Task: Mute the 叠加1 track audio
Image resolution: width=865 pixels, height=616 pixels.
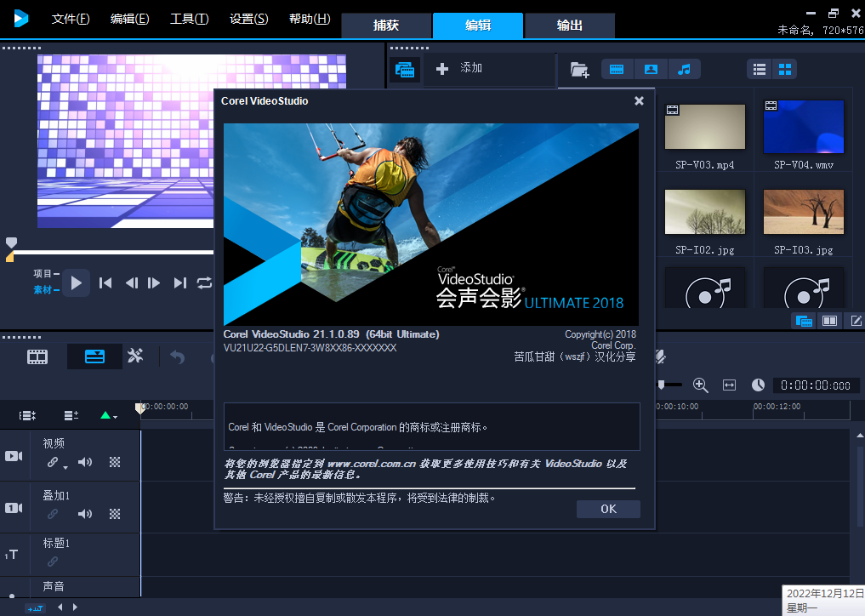Action: pos(85,514)
